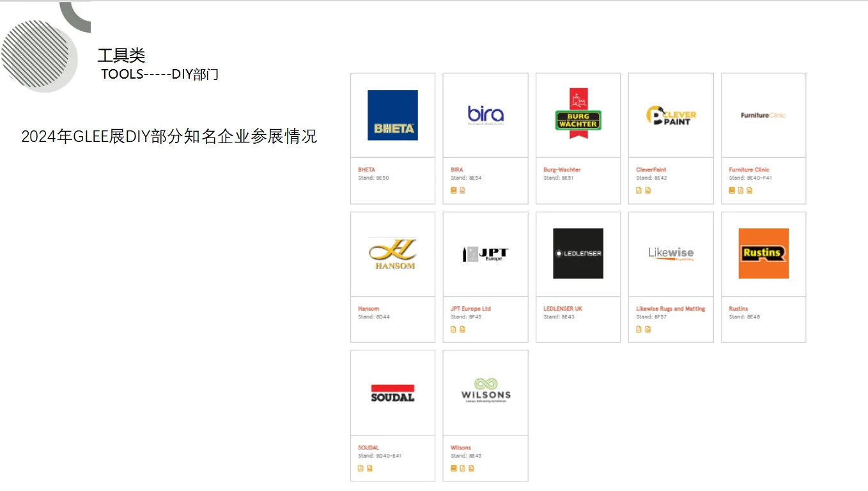
Task: Open the PDF file icon under CleverPaint
Action: point(639,191)
